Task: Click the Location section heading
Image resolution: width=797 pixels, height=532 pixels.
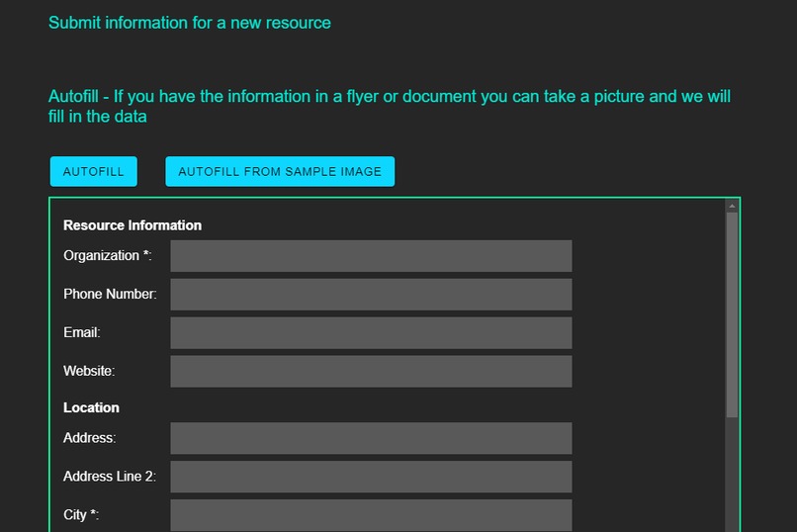Action: [91, 408]
